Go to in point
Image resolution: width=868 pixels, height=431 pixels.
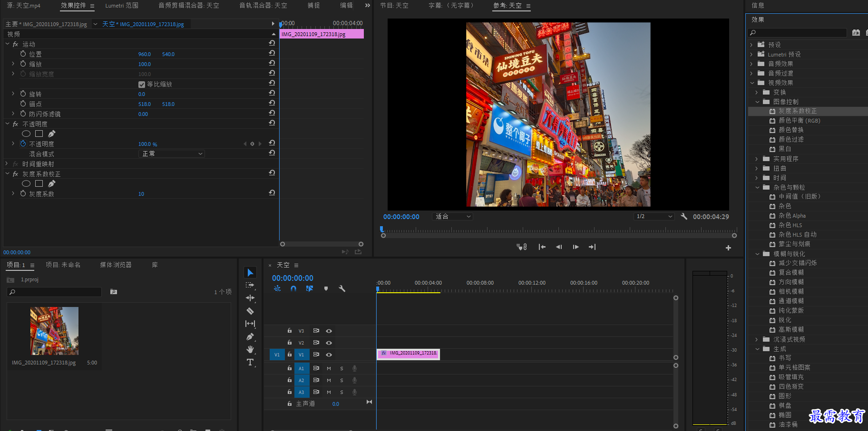[542, 247]
